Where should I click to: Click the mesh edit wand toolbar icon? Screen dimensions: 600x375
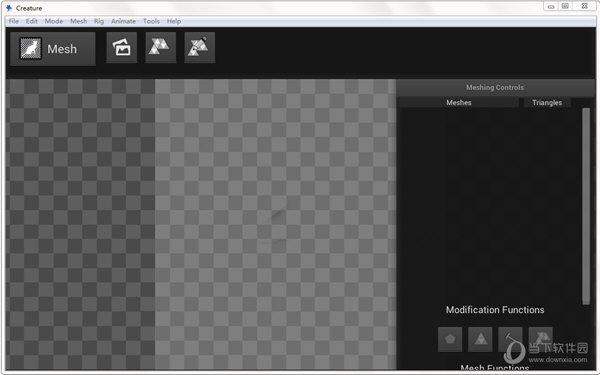pos(200,47)
